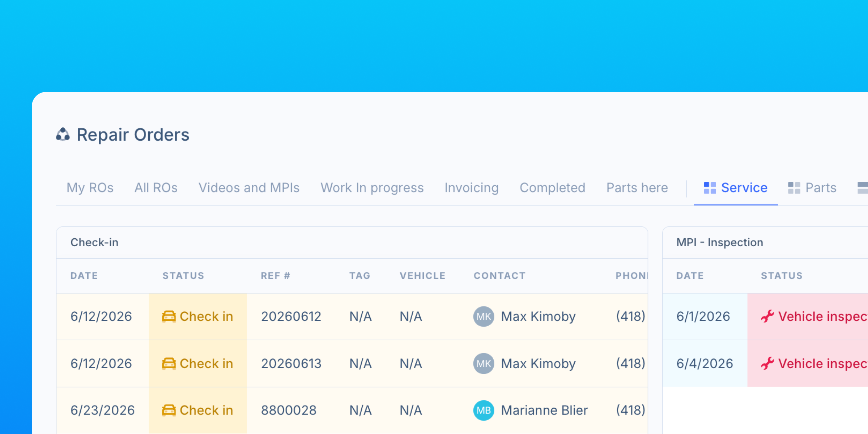Click the Repair Orders page title
Screen dimensions: 868x434
[133, 135]
